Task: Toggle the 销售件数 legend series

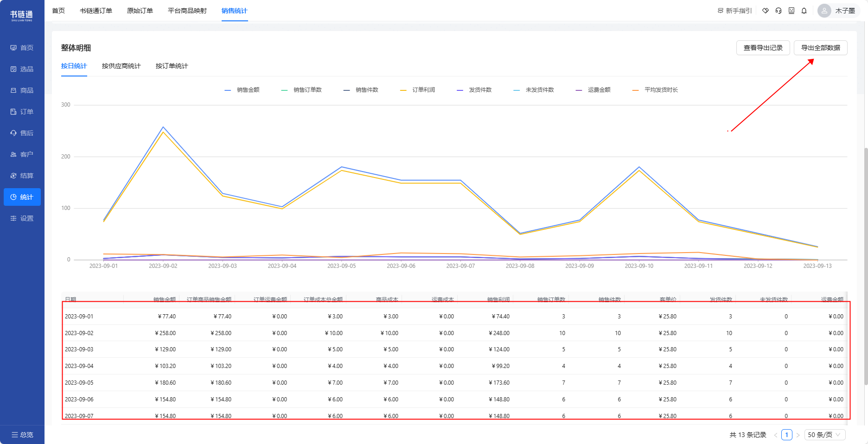Action: pos(361,90)
